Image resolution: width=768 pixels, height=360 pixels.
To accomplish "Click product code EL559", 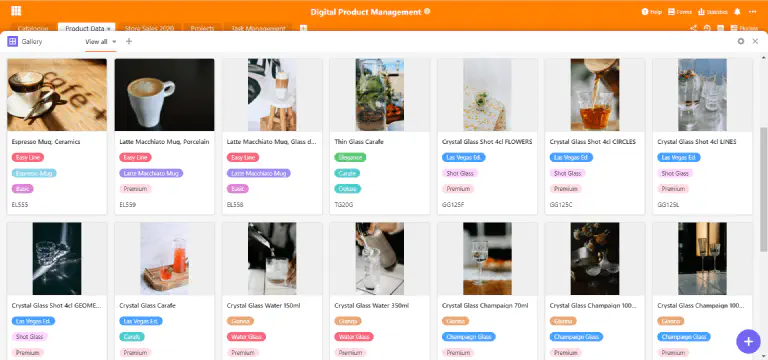I will click(128, 205).
